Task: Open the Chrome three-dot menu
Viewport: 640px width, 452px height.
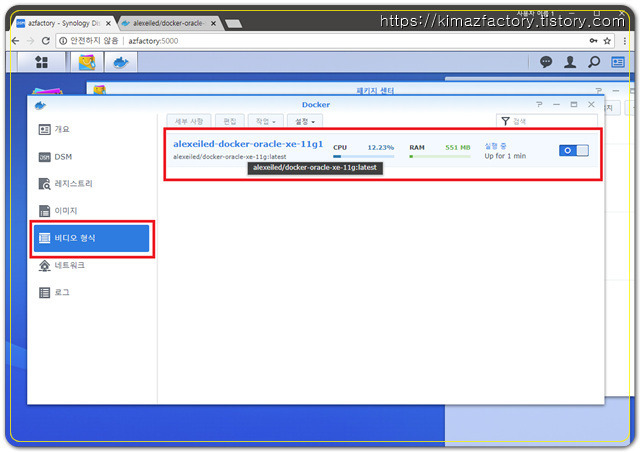Action: click(x=624, y=41)
